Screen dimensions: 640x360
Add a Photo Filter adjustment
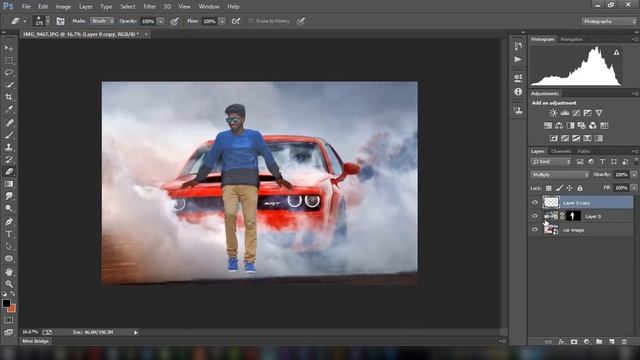581,125
